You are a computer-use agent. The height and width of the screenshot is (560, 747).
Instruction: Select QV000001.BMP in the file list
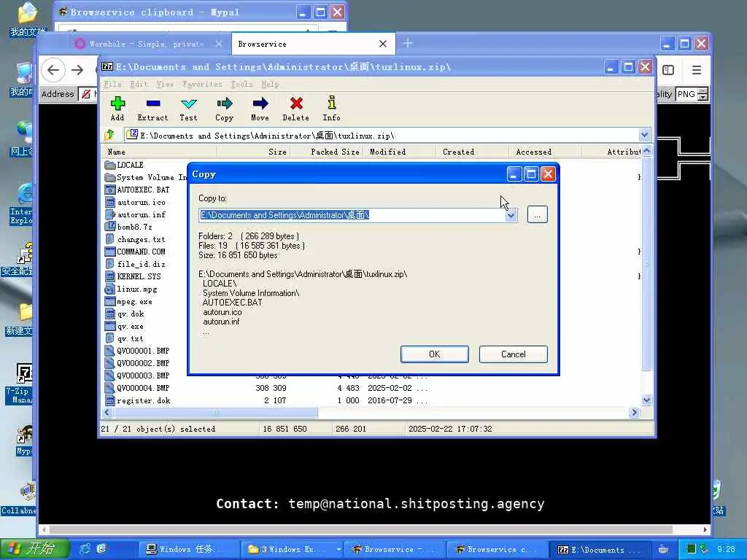click(x=137, y=351)
